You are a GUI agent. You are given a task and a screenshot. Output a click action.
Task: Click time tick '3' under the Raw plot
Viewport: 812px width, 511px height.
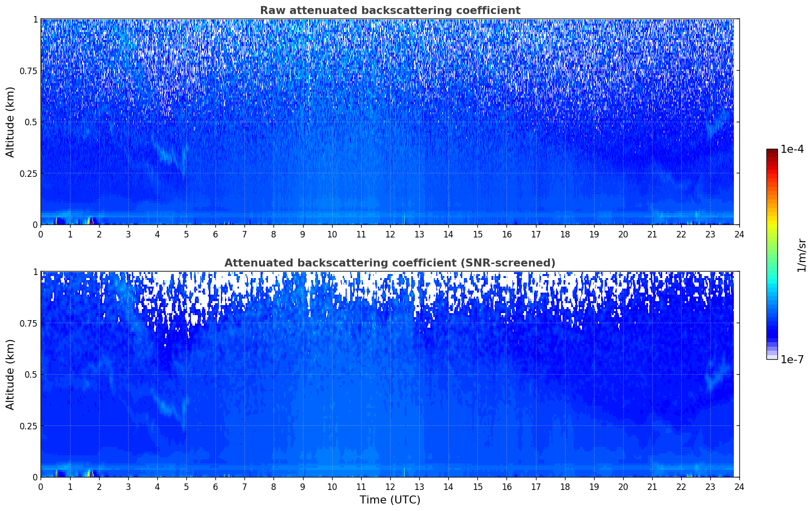128,234
